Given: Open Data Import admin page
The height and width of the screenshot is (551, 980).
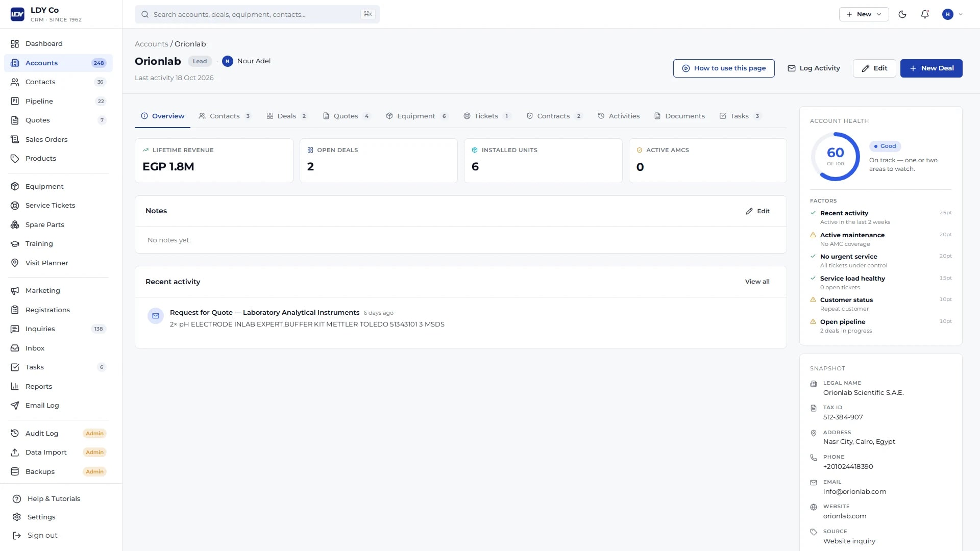Looking at the screenshot, I should coord(58,453).
